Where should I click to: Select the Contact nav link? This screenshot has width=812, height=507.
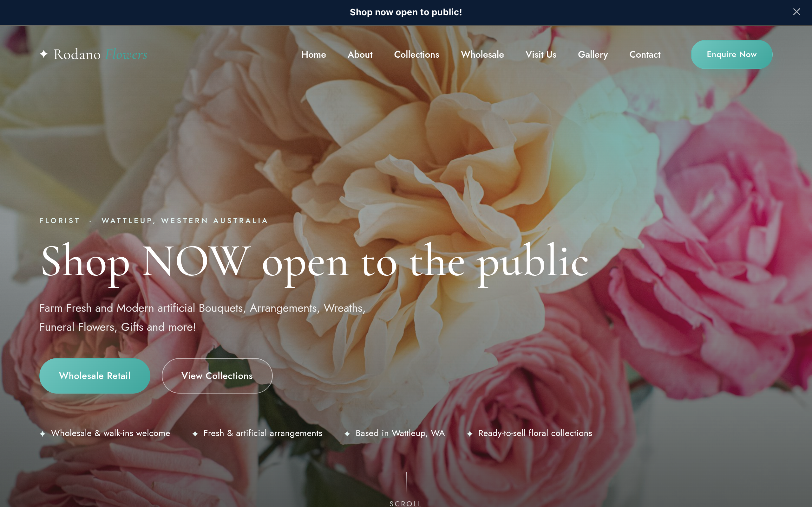[x=645, y=54]
